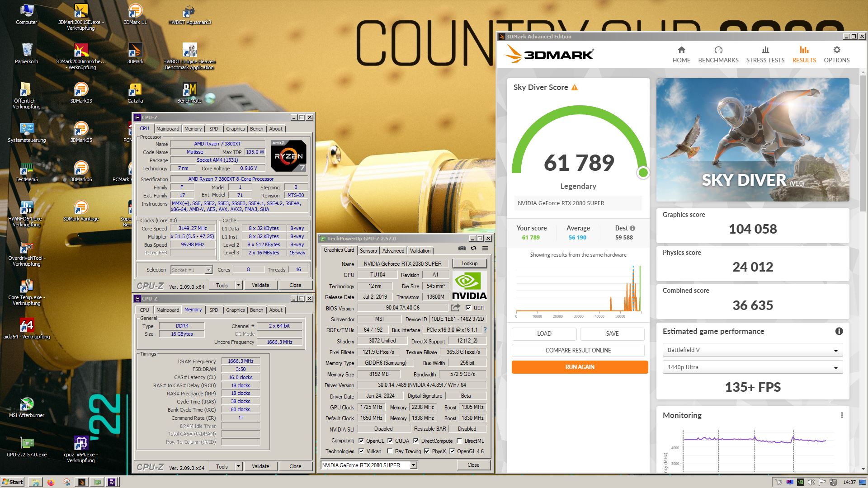The width and height of the screenshot is (868, 488).
Task: Click the info icon next to Best score
Action: [632, 228]
